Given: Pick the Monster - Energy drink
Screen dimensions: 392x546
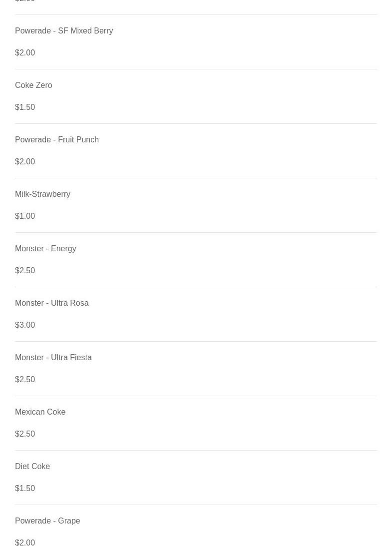Looking at the screenshot, I should pyautogui.click(x=45, y=249).
